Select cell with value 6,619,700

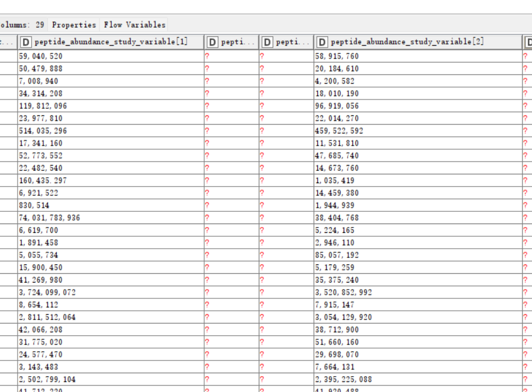tap(111, 231)
